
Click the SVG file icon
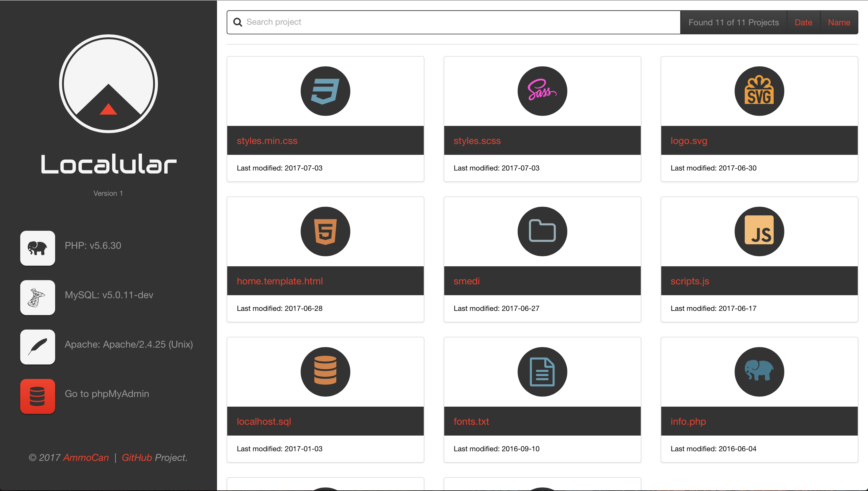(x=759, y=91)
